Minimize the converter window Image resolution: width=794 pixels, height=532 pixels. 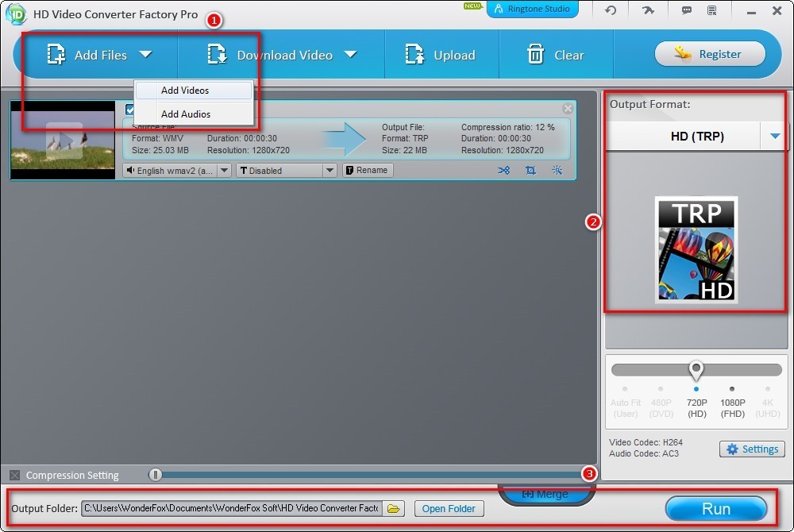click(751, 11)
